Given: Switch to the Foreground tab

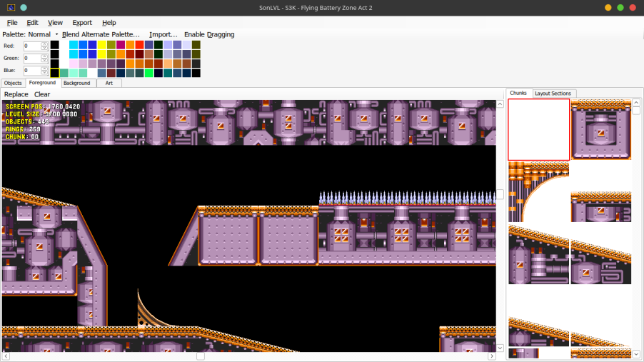Looking at the screenshot, I should tap(42, 83).
